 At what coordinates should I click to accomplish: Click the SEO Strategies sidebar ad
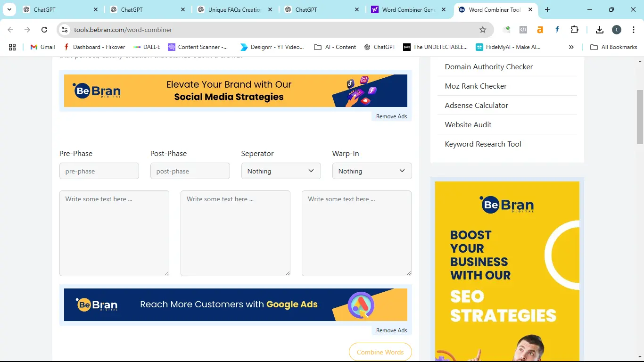507,271
